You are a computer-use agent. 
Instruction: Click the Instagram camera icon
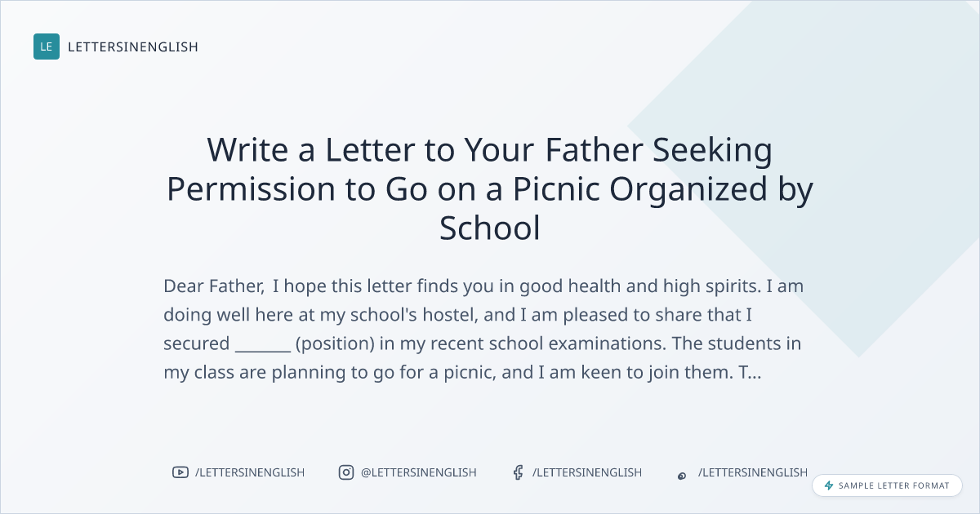(346, 472)
